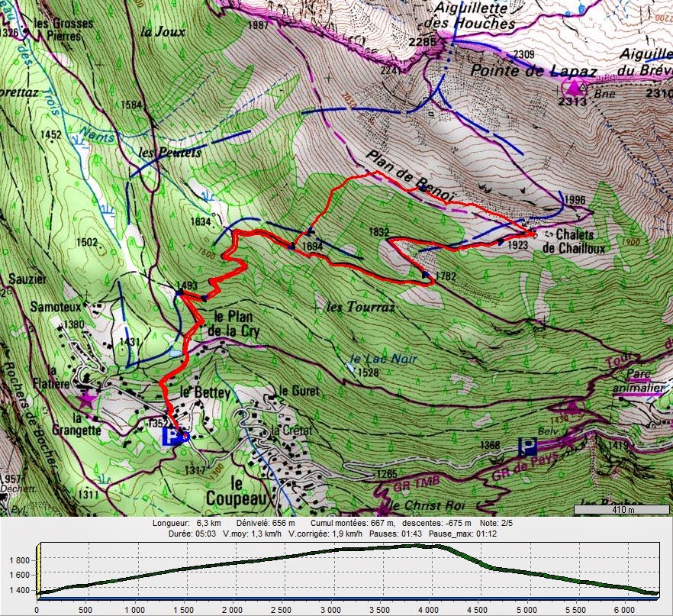The height and width of the screenshot is (616, 673).
Task: Click the elevation profile's highest point
Action: pyautogui.click(x=418, y=545)
